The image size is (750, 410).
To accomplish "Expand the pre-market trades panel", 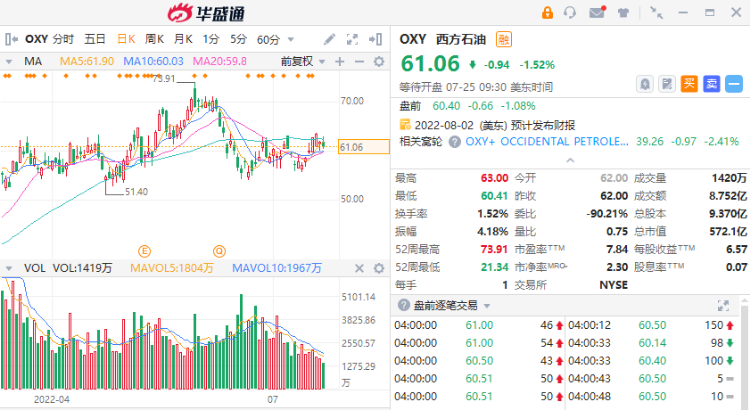I will point(723,305).
